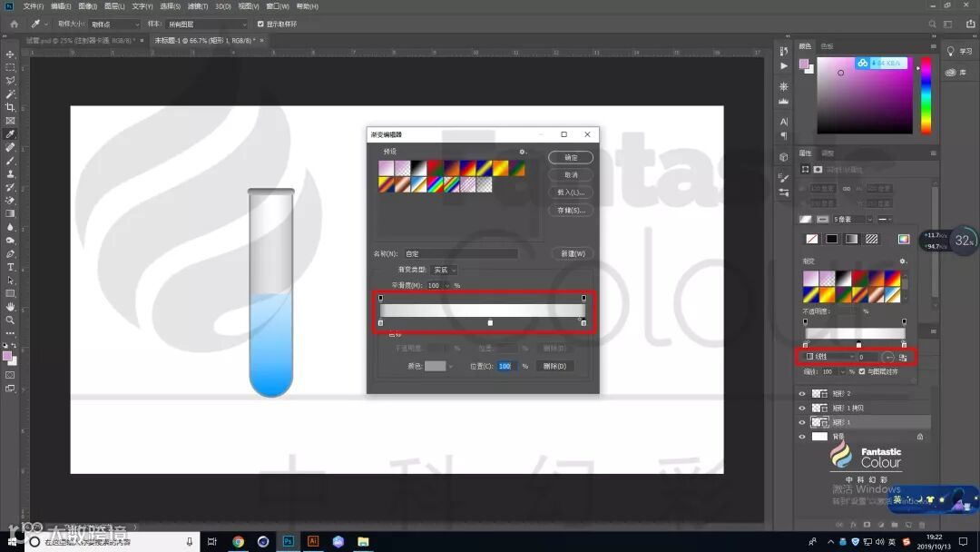Open the Learn panel lightbulb icon

coord(951,51)
